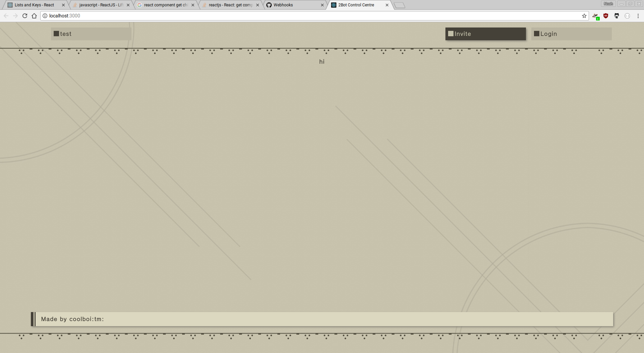Switch to reactjs - React: get comp tab

(230, 5)
